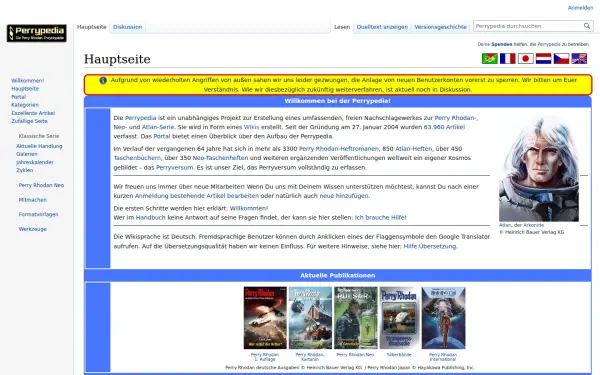
Task: Open the Atlan-Heften link
Action: pyautogui.click(x=413, y=148)
